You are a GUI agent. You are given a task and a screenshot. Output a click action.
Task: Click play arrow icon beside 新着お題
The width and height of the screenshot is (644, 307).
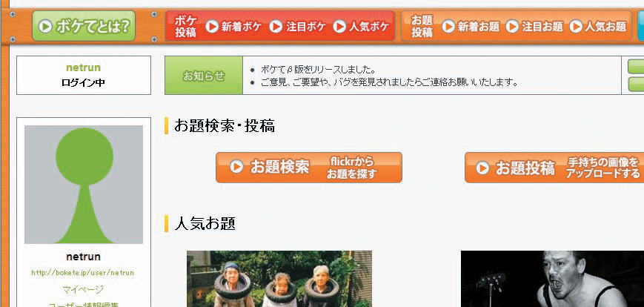pos(448,27)
